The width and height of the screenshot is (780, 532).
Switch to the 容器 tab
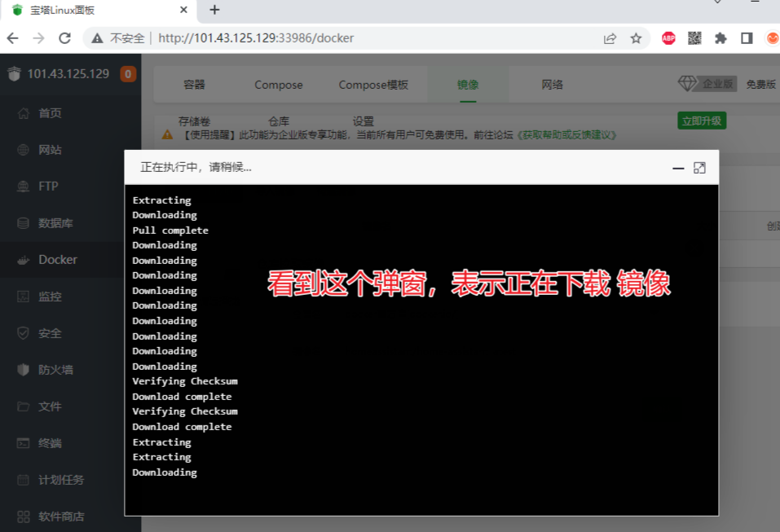click(x=194, y=85)
